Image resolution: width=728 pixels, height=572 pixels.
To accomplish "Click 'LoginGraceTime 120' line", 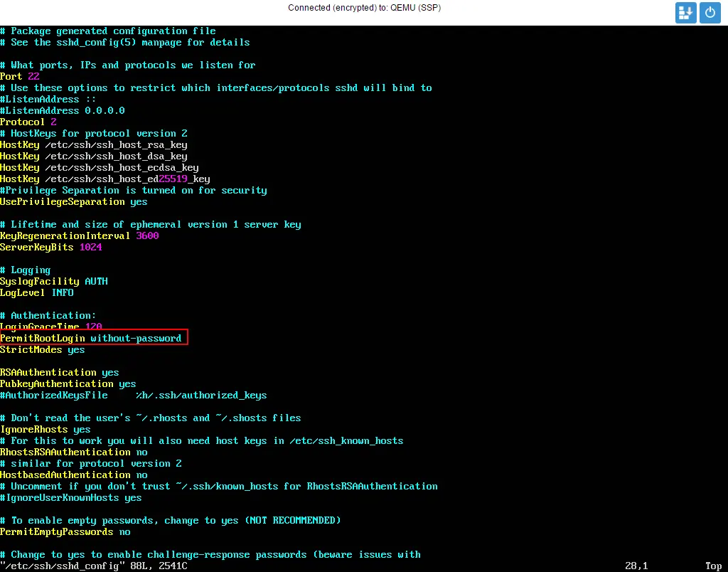I will pyautogui.click(x=51, y=326).
